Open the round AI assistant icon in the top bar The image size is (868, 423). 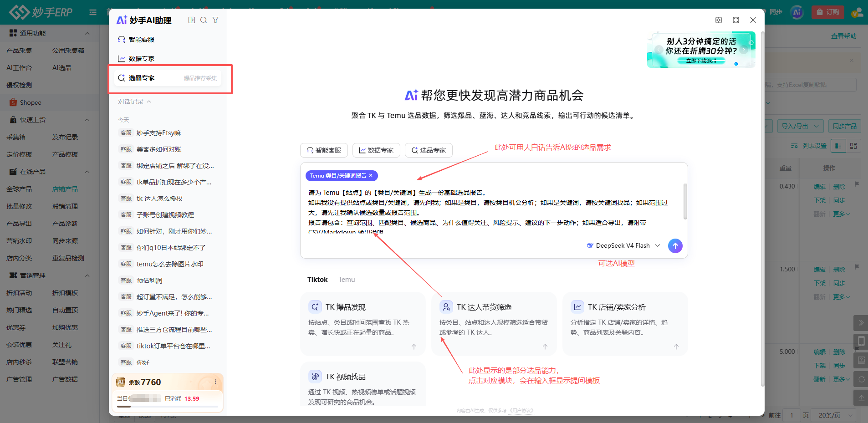797,12
